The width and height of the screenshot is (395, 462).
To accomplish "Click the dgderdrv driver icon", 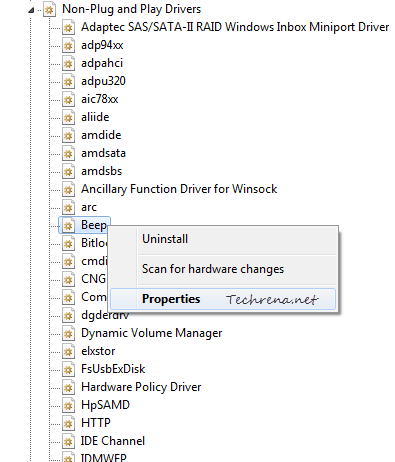I will point(68,315).
